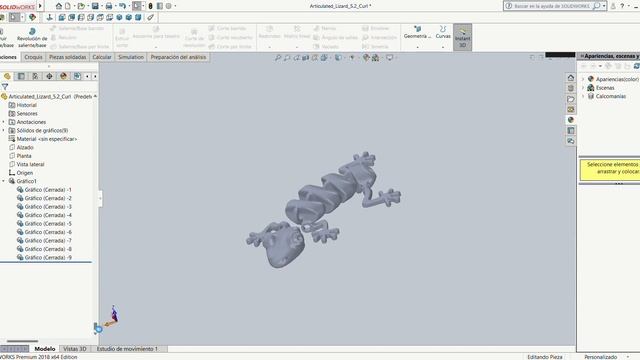Expand the SOLIDWORKS menu arrow beside the logo
This screenshot has height=360, width=640.
click(x=40, y=6)
